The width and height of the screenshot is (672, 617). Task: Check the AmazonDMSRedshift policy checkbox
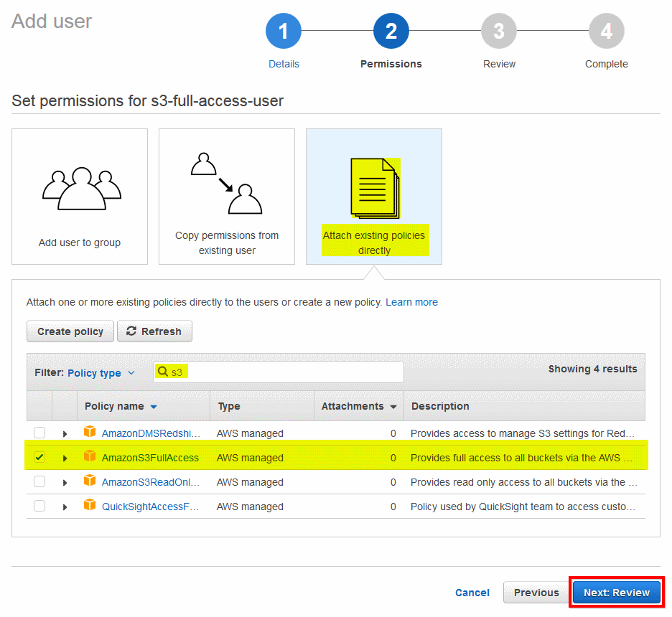(x=39, y=433)
